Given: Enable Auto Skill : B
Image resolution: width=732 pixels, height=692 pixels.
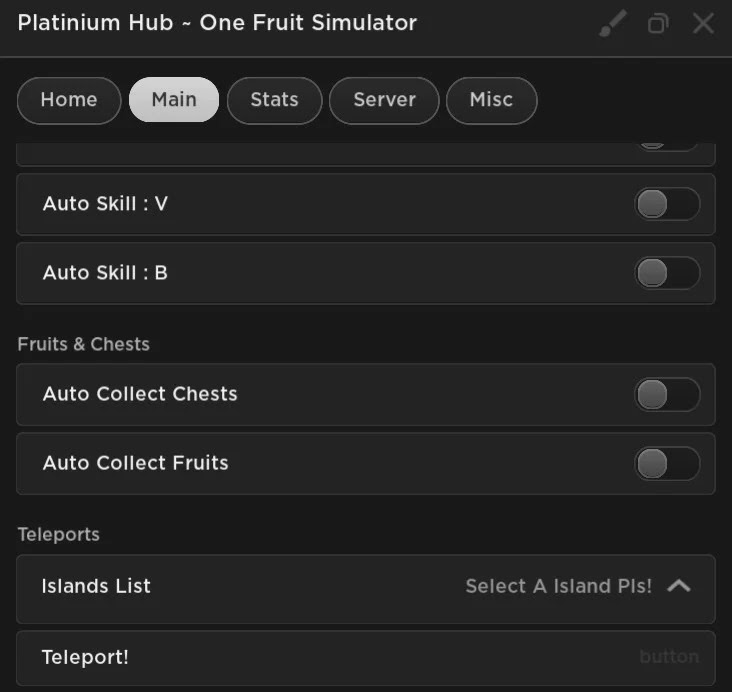Looking at the screenshot, I should click(667, 273).
